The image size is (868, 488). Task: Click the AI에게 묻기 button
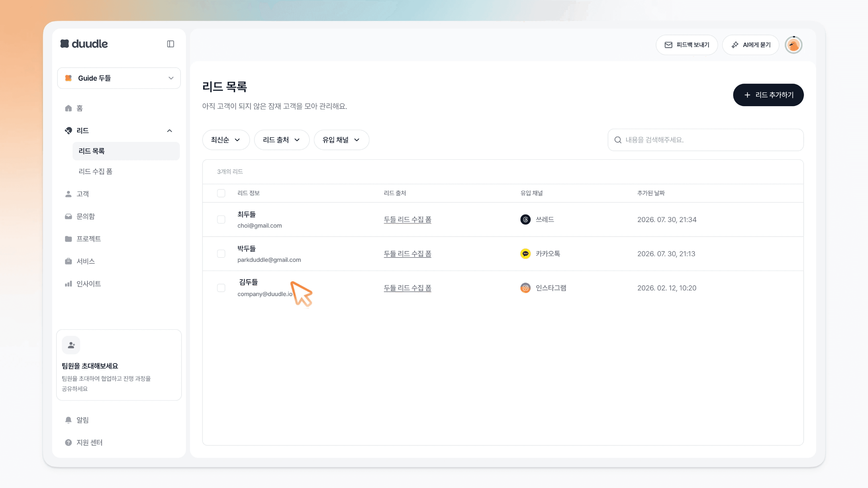pos(751,45)
